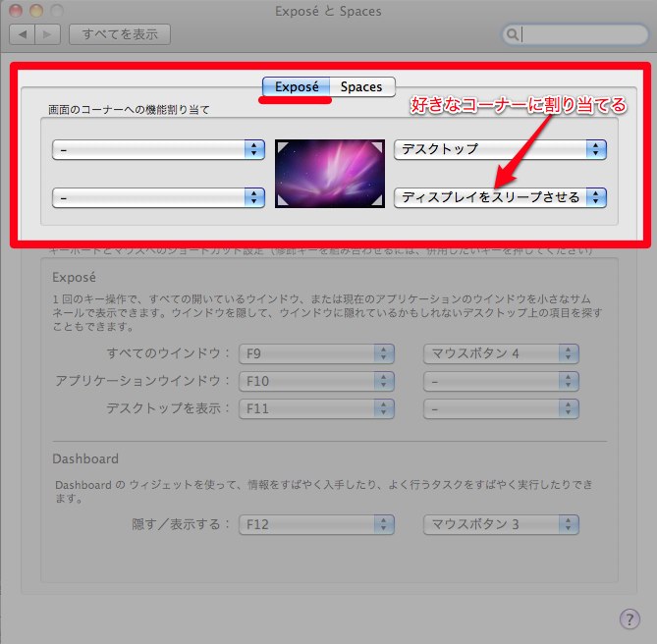Click the magnifier icon in the search field
The height and width of the screenshot is (644, 657).
pyautogui.click(x=512, y=34)
